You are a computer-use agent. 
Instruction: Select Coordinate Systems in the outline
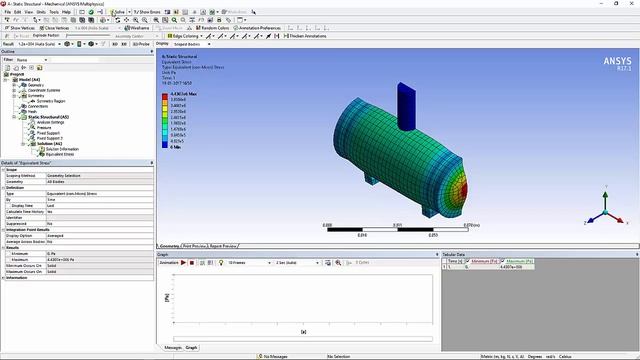(44, 90)
